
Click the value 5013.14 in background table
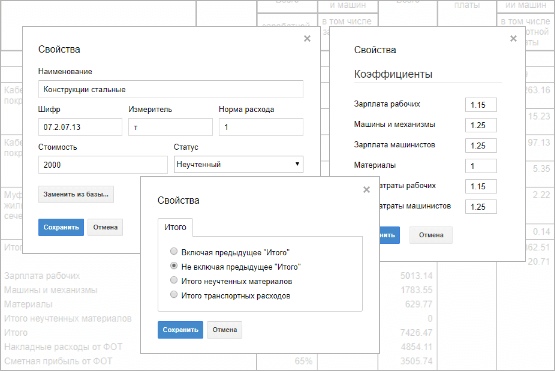coord(416,276)
